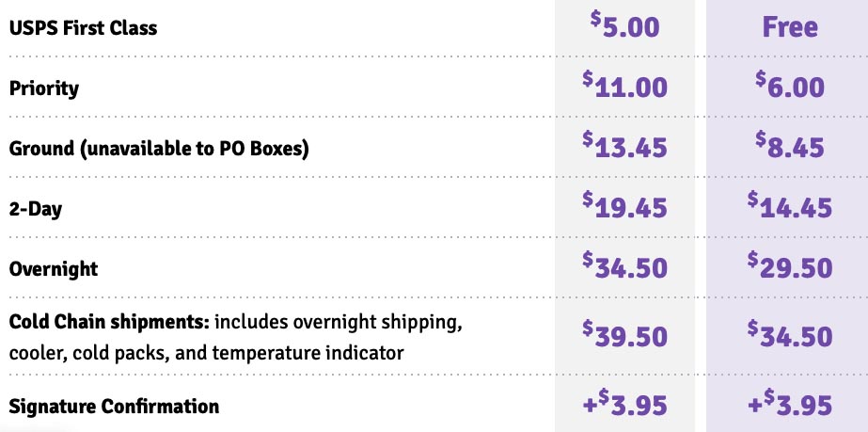Click the Signature Confirmation label
Screen dimensions: 868x432
point(114,407)
